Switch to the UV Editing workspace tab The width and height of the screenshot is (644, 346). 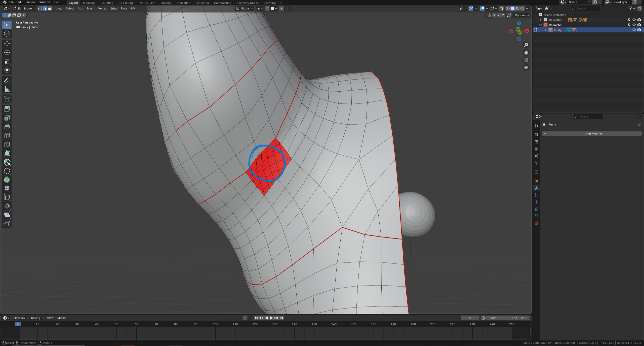pyautogui.click(x=125, y=3)
